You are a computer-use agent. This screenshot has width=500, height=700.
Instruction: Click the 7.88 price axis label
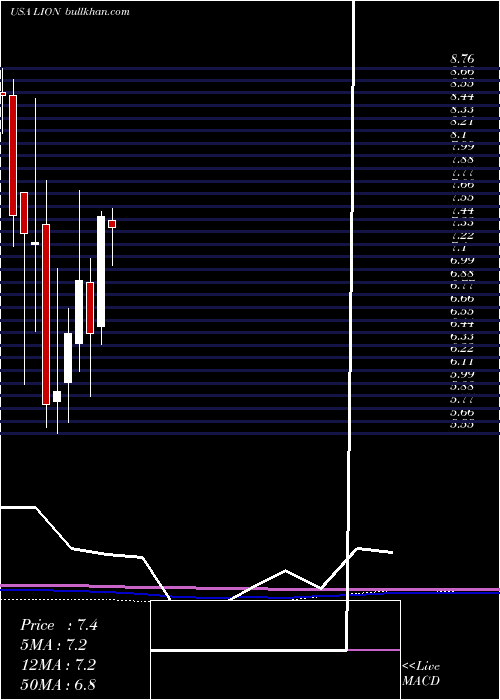pyautogui.click(x=462, y=160)
